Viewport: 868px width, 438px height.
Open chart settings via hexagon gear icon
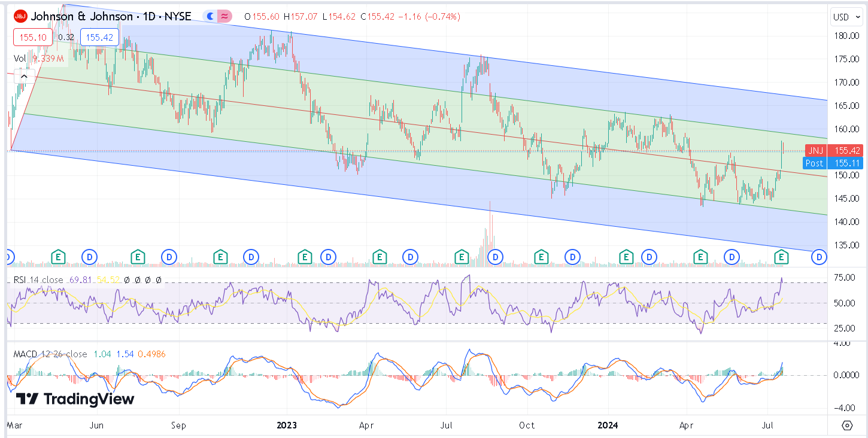(x=847, y=425)
